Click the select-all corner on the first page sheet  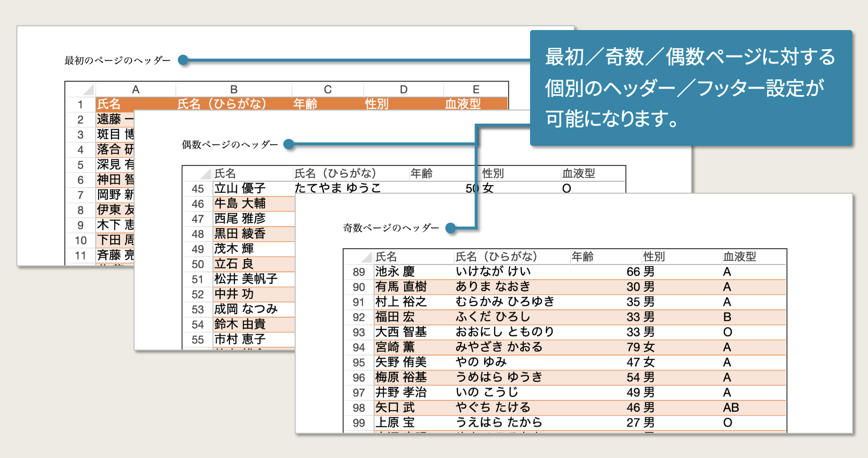[x=88, y=90]
